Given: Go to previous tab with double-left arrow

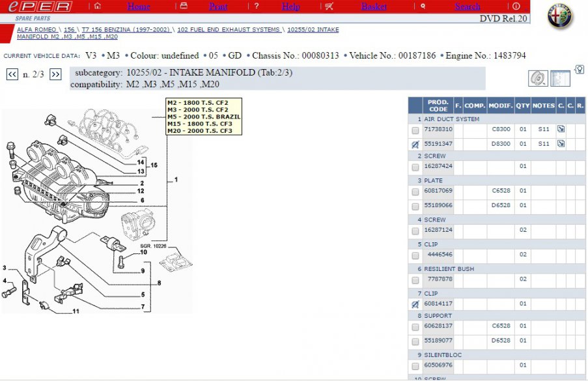Looking at the screenshot, I should click(x=12, y=74).
